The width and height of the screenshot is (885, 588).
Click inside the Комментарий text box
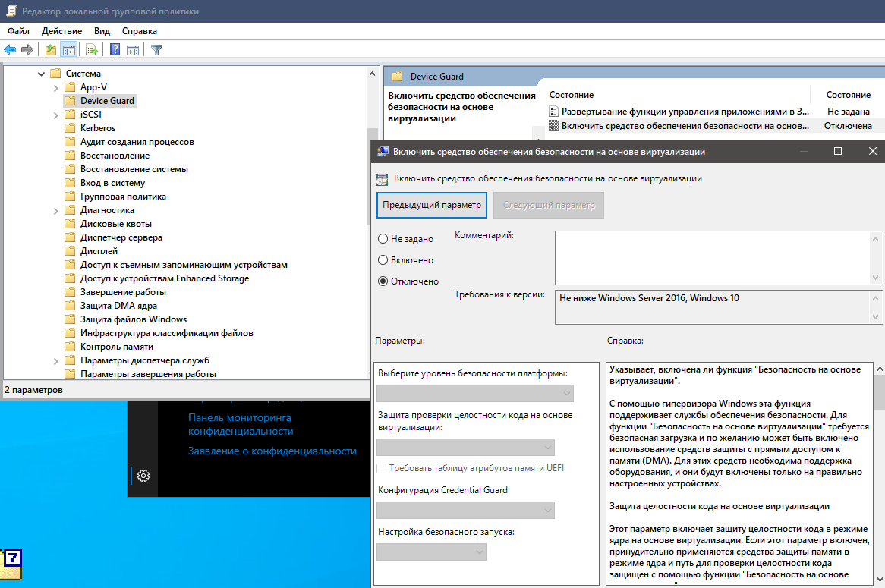pos(713,258)
